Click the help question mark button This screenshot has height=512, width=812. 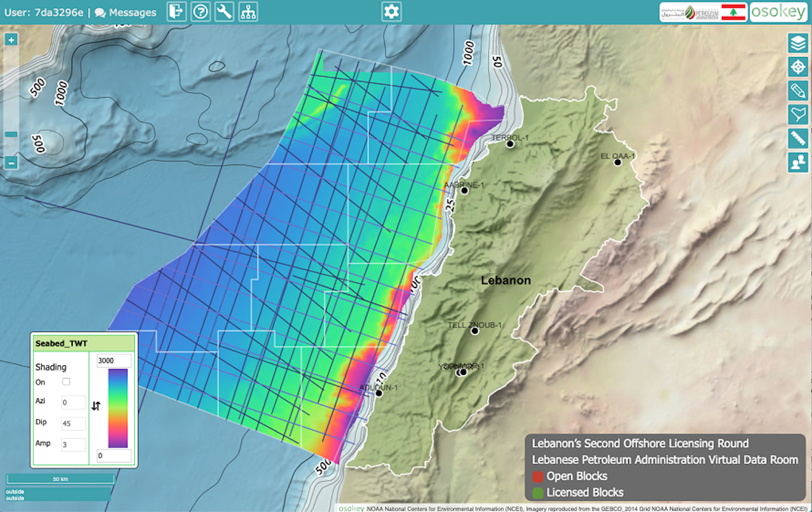201,12
